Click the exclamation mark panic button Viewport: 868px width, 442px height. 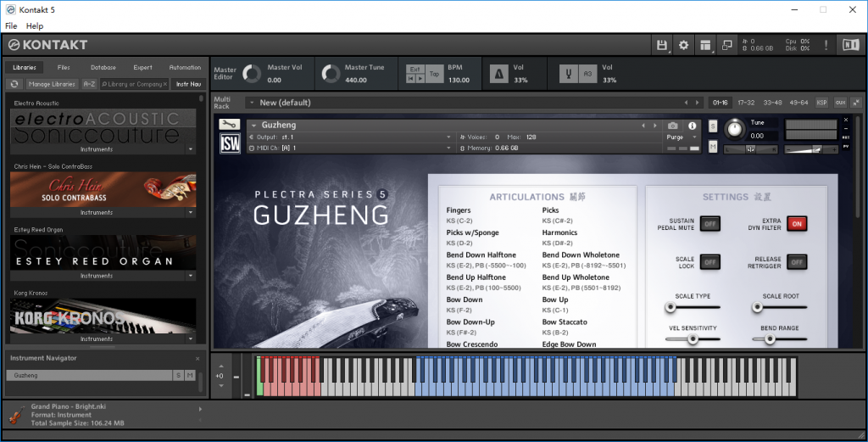coord(826,46)
